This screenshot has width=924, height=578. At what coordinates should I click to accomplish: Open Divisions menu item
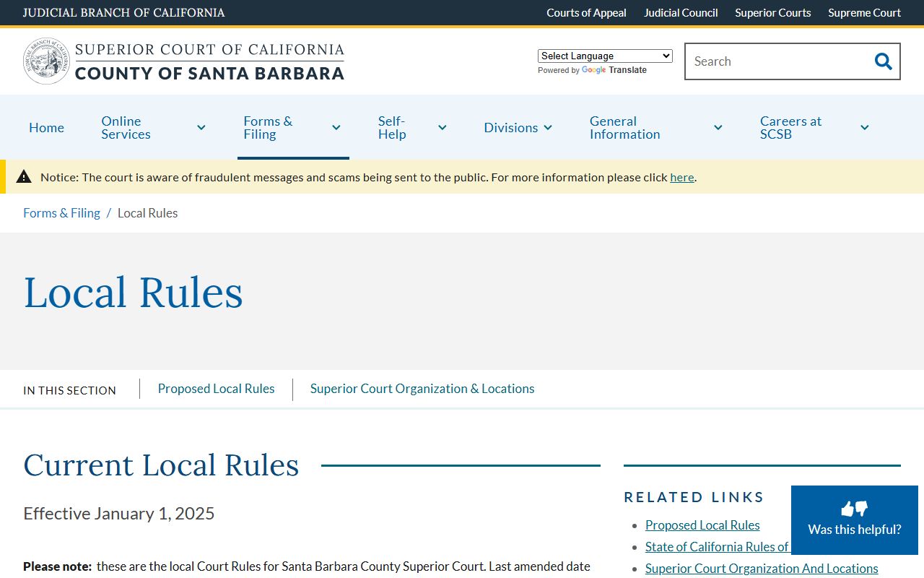510,128
